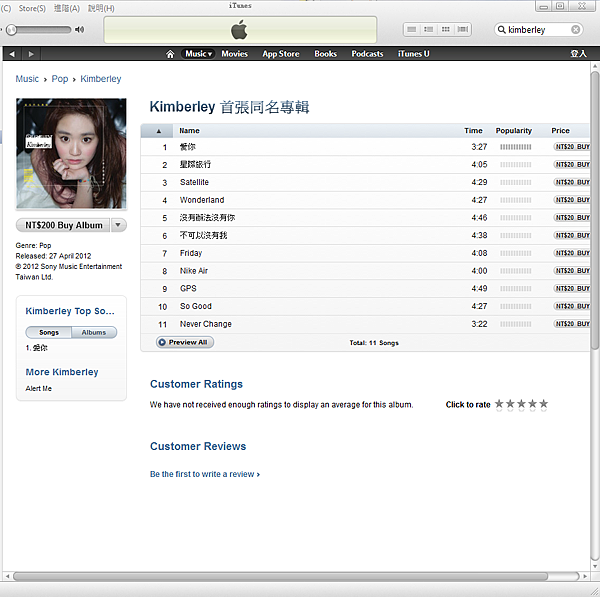This screenshot has height=597, width=600.
Task: Select the Satellite song row name
Action: [194, 182]
